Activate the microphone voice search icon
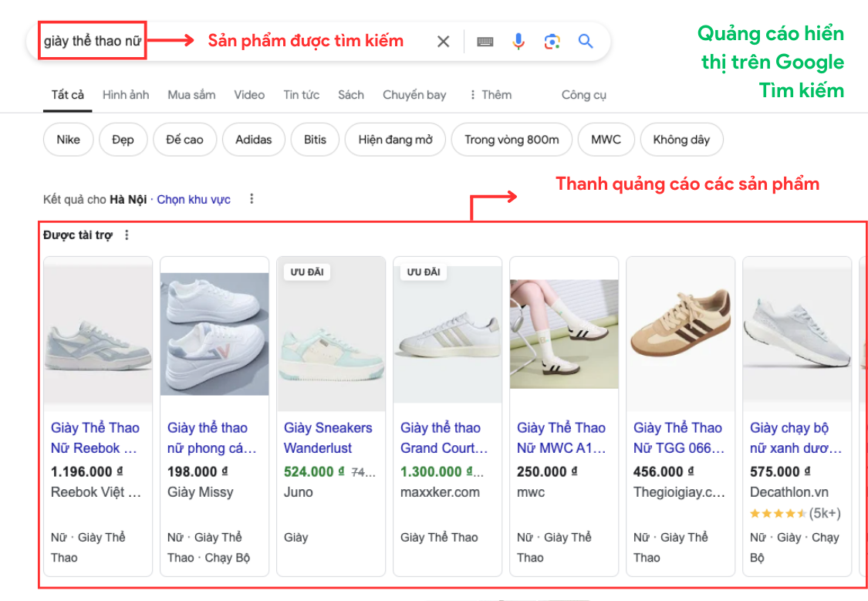The height and width of the screenshot is (601, 868). (x=518, y=41)
